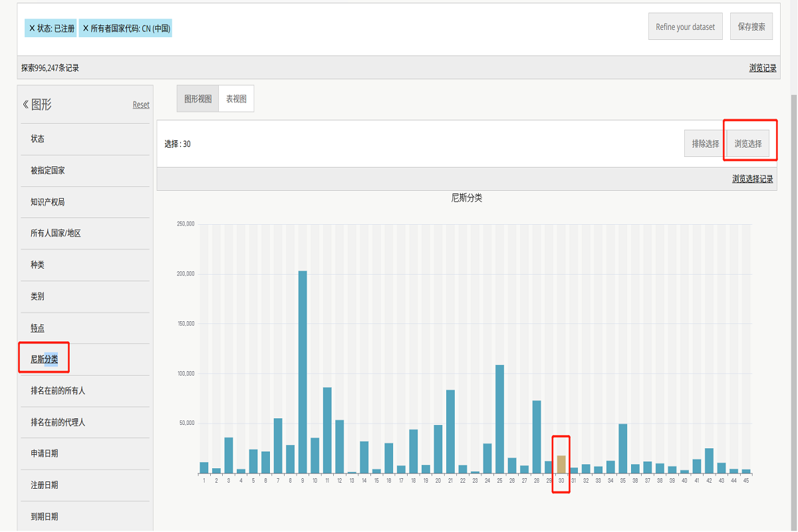Show 排名在前的所有人 chart
This screenshot has width=798, height=532.
point(85,390)
